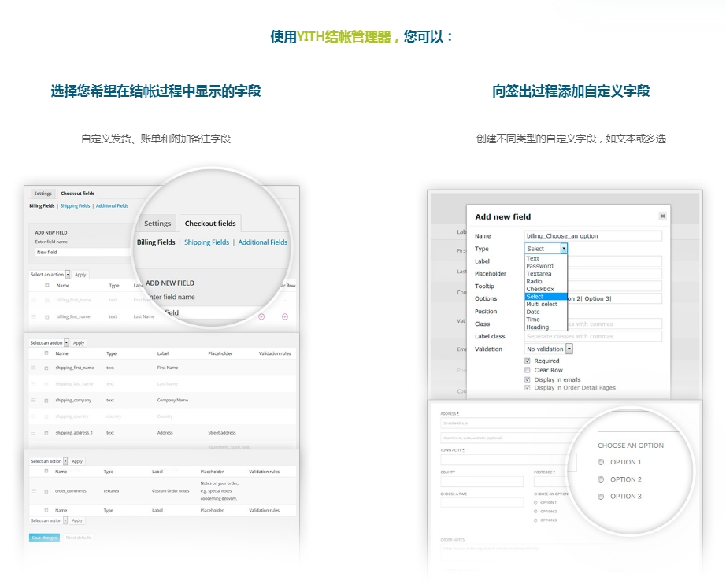Select magnified OPTION 3 radio button
Screen dimensions: 726x588
(601, 497)
